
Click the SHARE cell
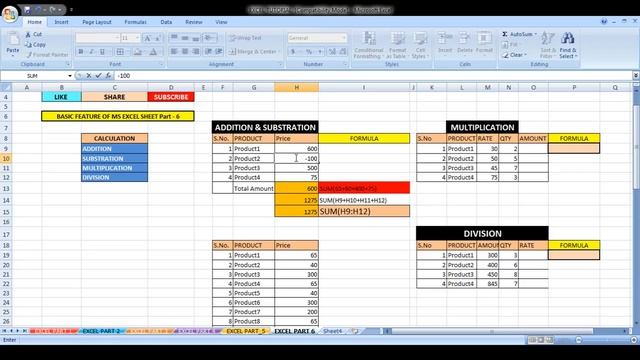coord(114,97)
